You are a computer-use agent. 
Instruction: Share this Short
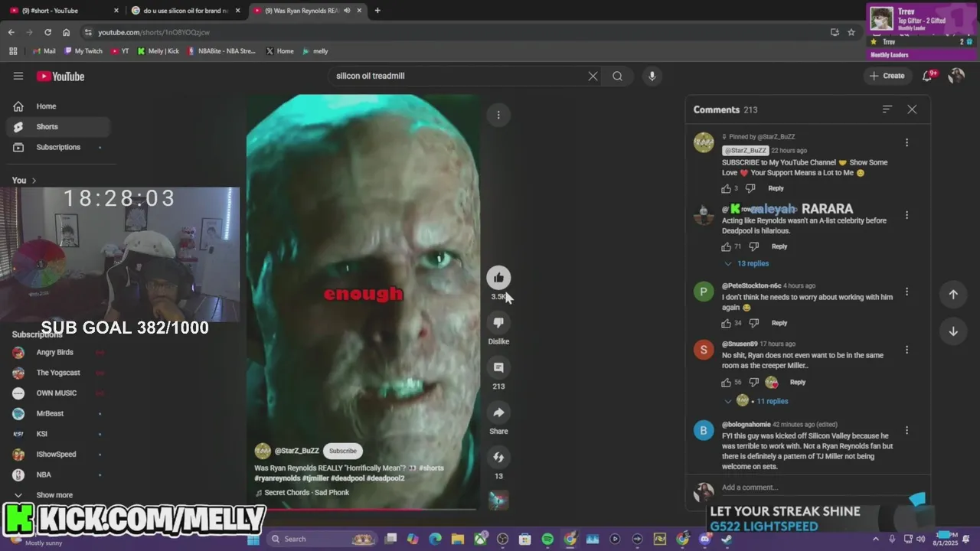498,412
